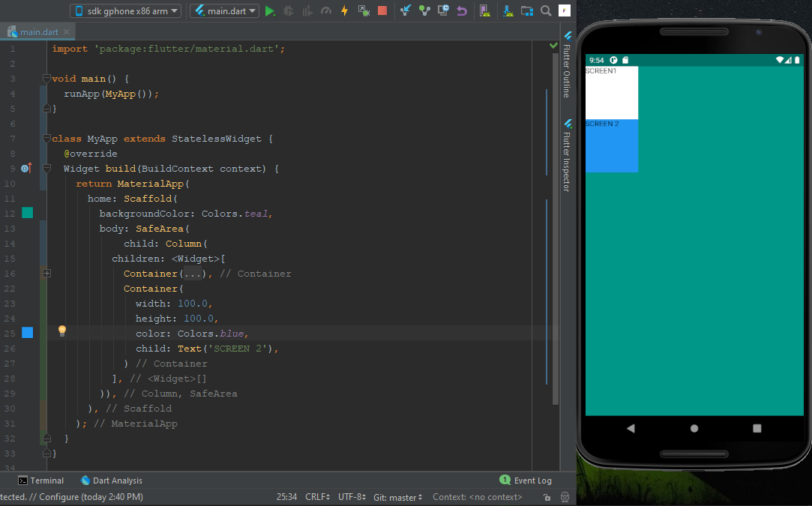Click the lightbulb intention icon at line 25
This screenshot has width=812, height=506.
tap(61, 331)
